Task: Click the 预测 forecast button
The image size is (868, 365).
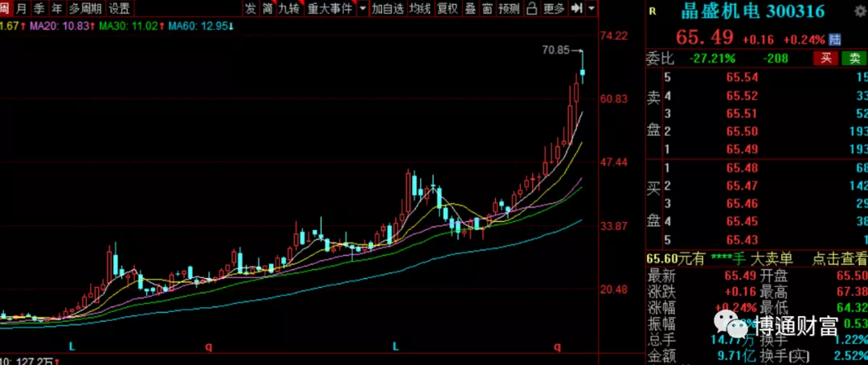Action: [x=510, y=8]
